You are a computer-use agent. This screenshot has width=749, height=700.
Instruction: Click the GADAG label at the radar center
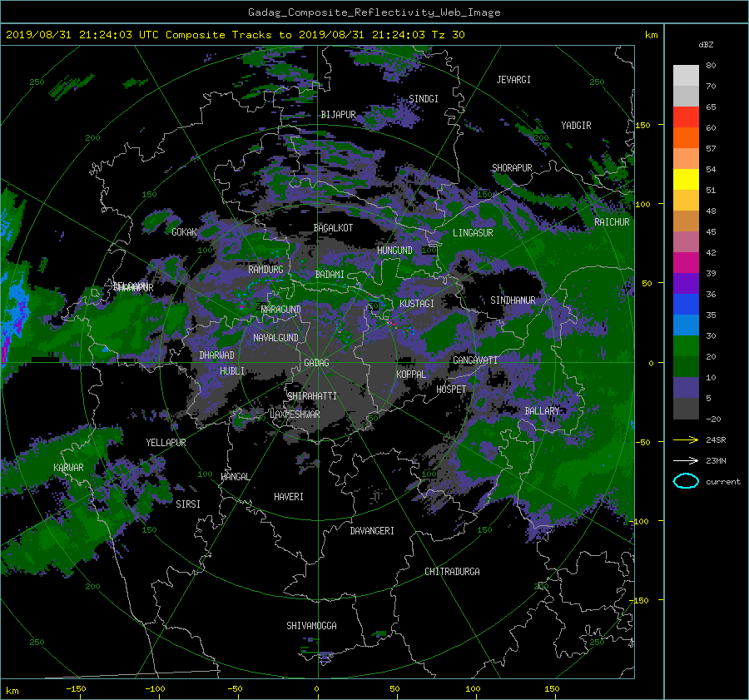pyautogui.click(x=316, y=363)
